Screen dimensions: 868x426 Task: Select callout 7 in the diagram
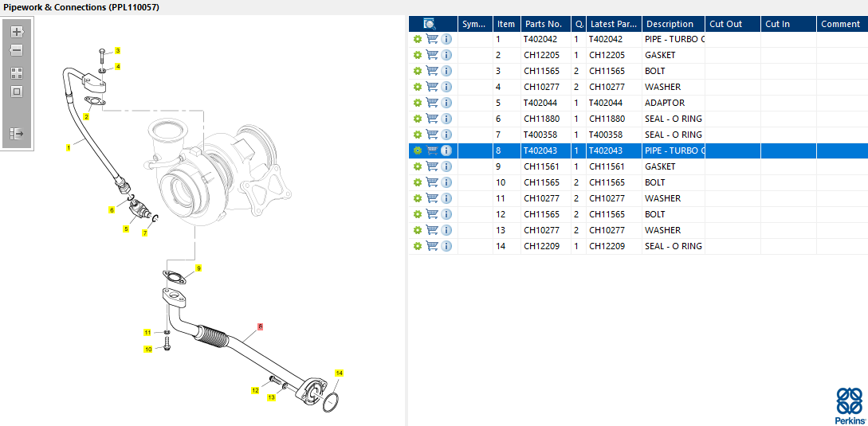point(145,233)
